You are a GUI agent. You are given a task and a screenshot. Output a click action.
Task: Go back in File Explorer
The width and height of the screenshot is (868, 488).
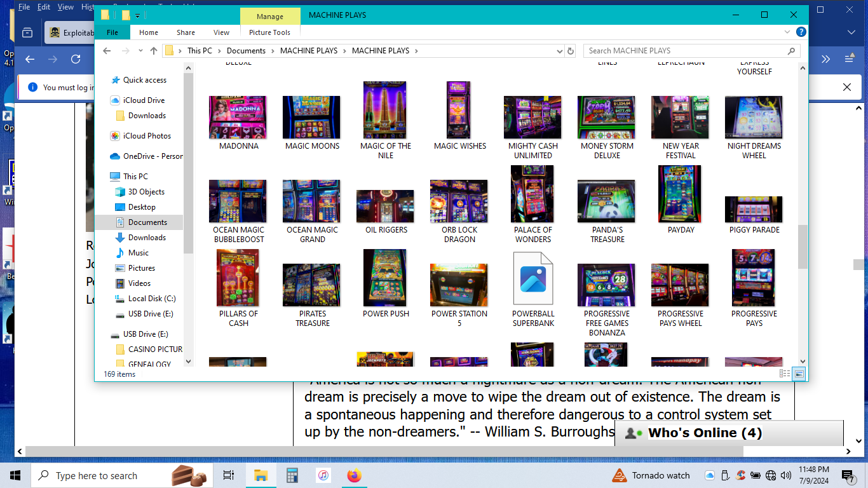[x=107, y=51]
